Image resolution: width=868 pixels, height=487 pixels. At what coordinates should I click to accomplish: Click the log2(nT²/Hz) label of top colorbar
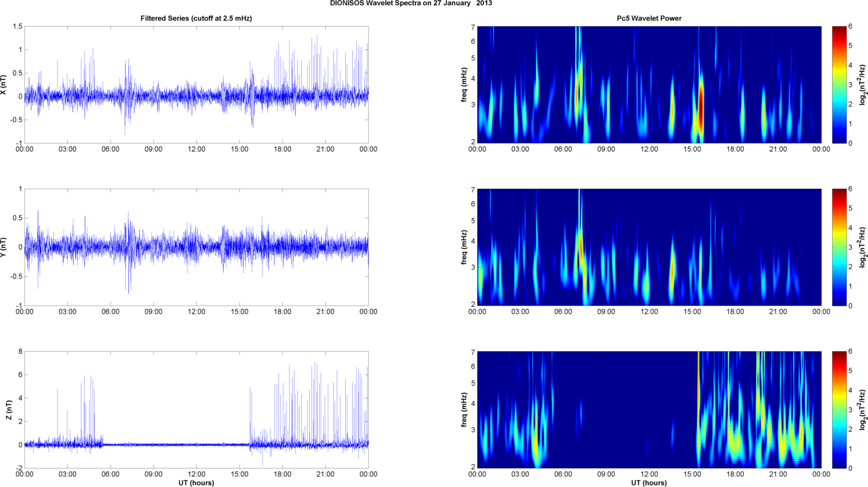coord(863,85)
